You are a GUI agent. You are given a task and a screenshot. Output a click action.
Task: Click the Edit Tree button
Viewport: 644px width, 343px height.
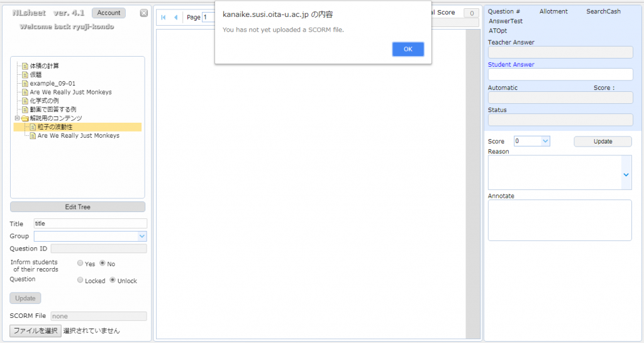(x=77, y=207)
